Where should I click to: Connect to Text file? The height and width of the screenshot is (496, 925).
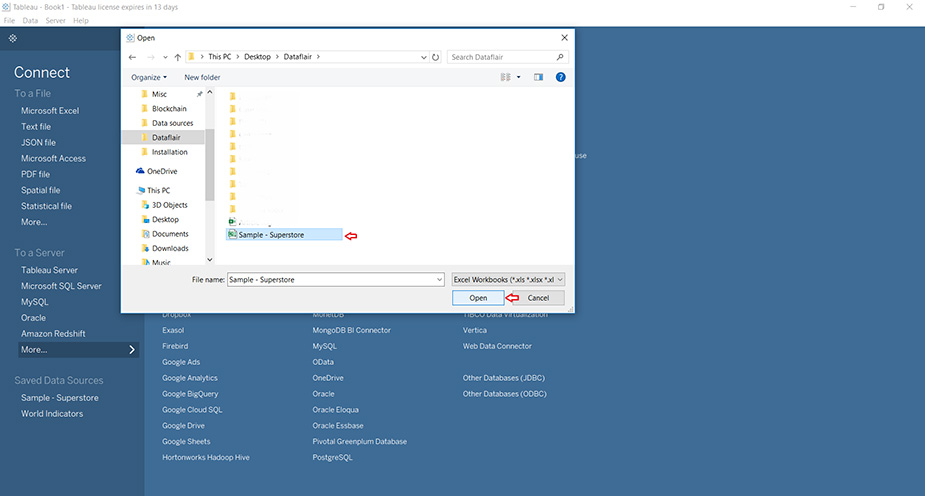(x=36, y=127)
